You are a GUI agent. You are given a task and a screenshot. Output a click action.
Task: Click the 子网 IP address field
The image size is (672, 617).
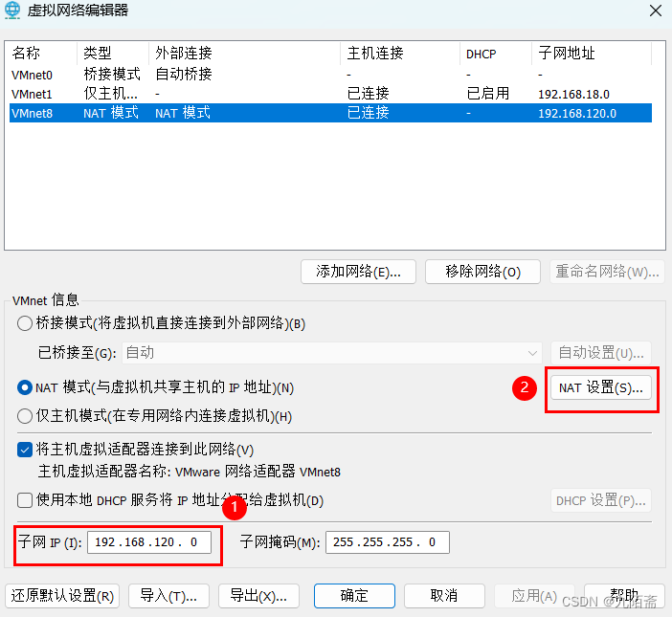pyautogui.click(x=149, y=542)
